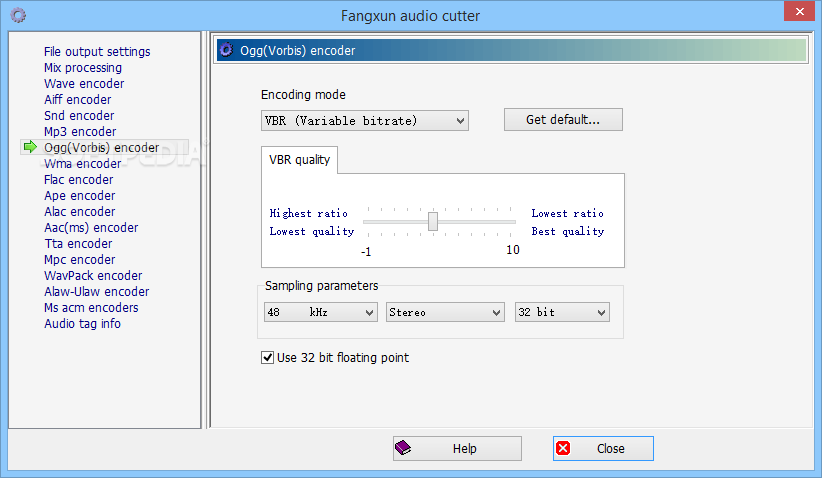
Task: Click Get default... button
Action: pyautogui.click(x=563, y=120)
